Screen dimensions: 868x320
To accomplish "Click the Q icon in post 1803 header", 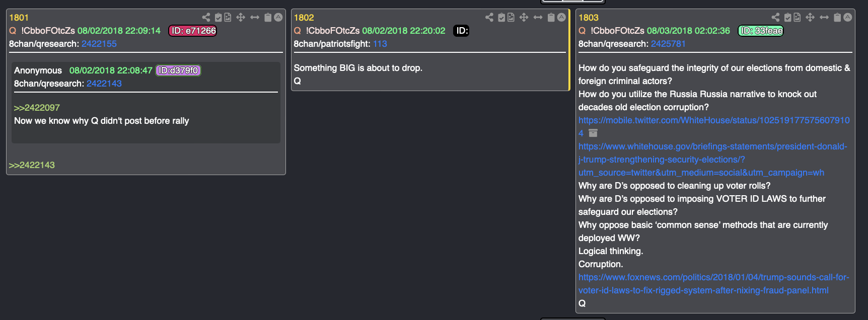I will click(x=582, y=31).
